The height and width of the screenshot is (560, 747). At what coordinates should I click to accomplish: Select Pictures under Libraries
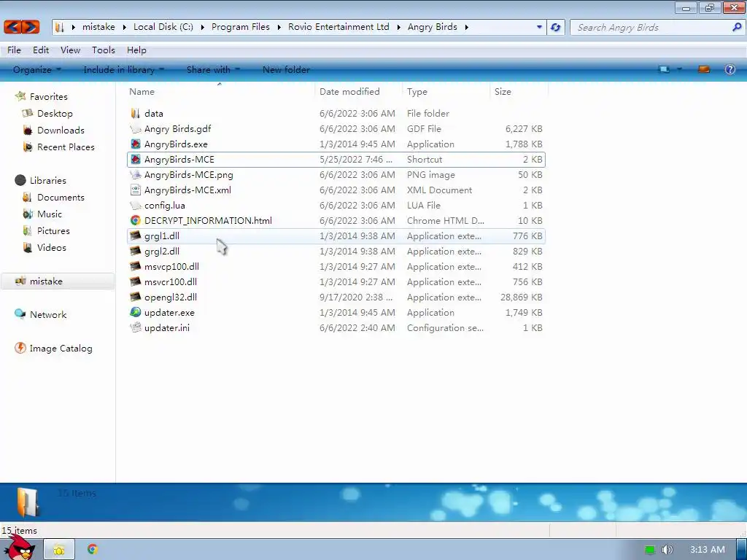53,230
